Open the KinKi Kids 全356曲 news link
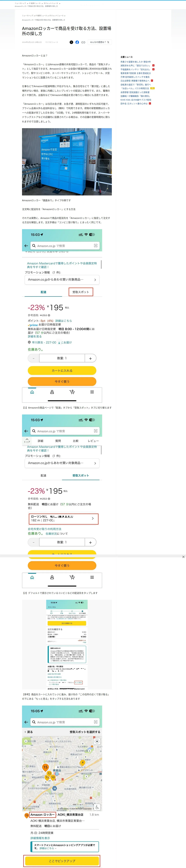 click(136, 100)
